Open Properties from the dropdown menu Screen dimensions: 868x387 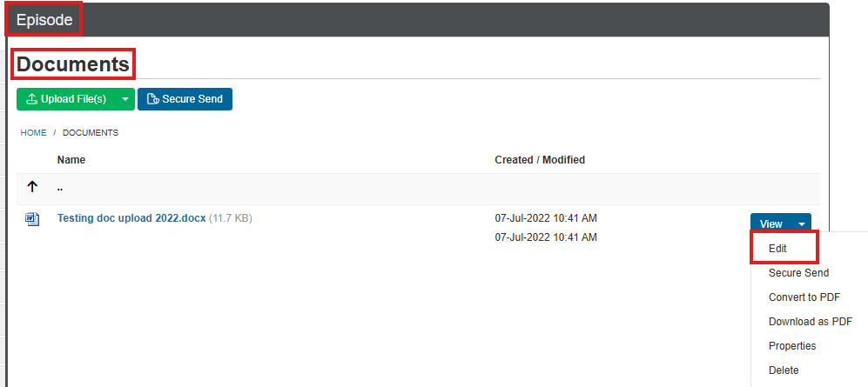click(x=792, y=345)
